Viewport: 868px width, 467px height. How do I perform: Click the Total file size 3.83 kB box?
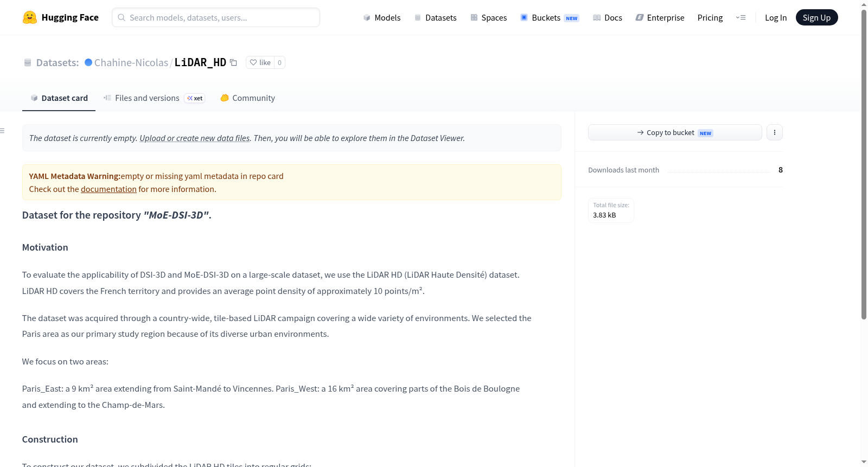pyautogui.click(x=611, y=210)
